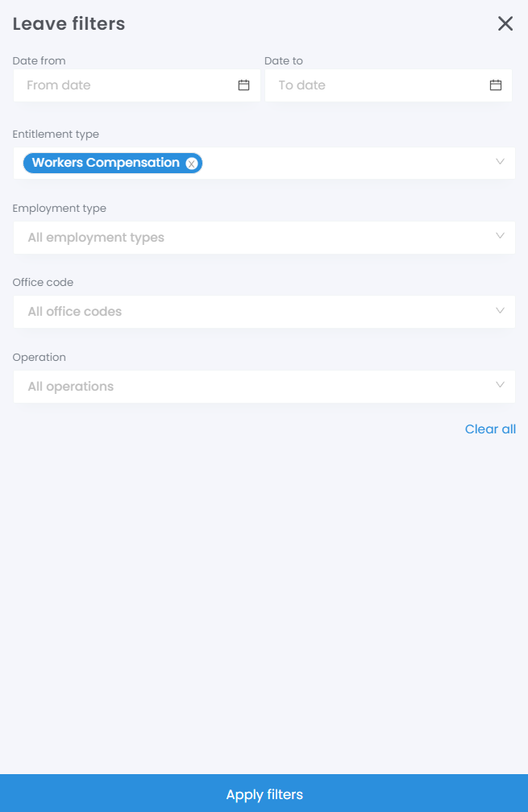This screenshot has height=812, width=528.
Task: Click the All office codes placeholder
Action: 75,312
